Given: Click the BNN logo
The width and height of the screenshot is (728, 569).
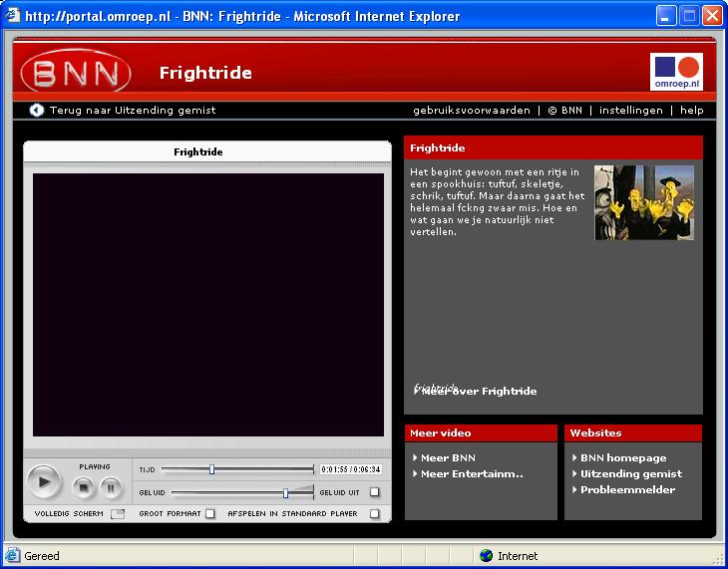Looking at the screenshot, I should [76, 71].
